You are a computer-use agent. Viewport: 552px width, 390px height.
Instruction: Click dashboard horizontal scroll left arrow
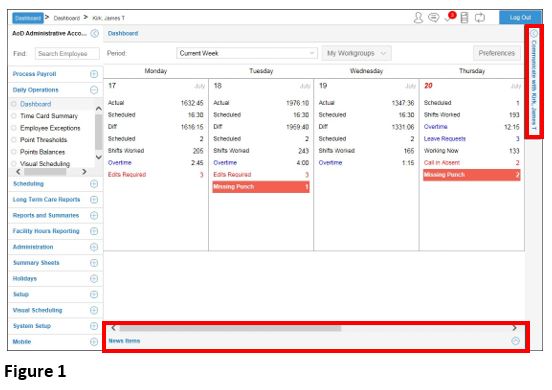113,328
